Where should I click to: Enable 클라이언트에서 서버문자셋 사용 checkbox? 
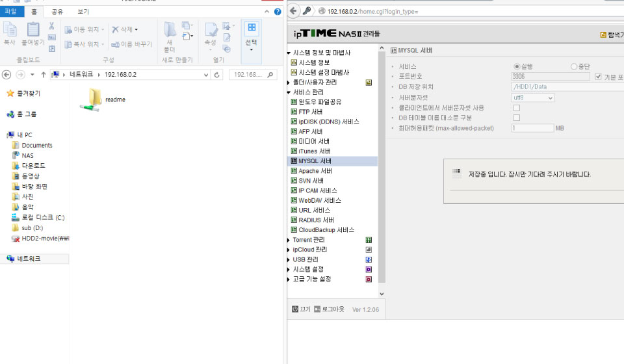tap(517, 108)
